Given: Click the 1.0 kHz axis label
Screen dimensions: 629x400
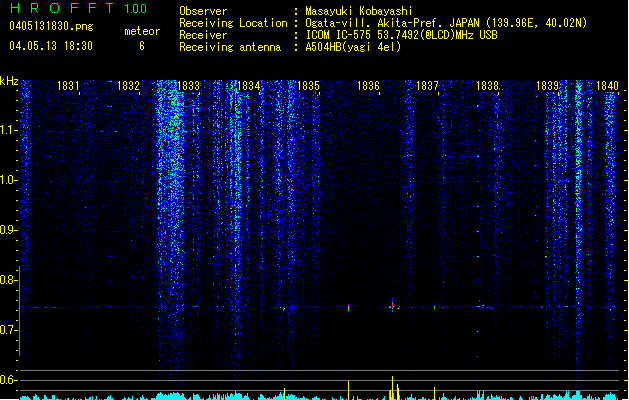Looking at the screenshot, I should (8, 180).
